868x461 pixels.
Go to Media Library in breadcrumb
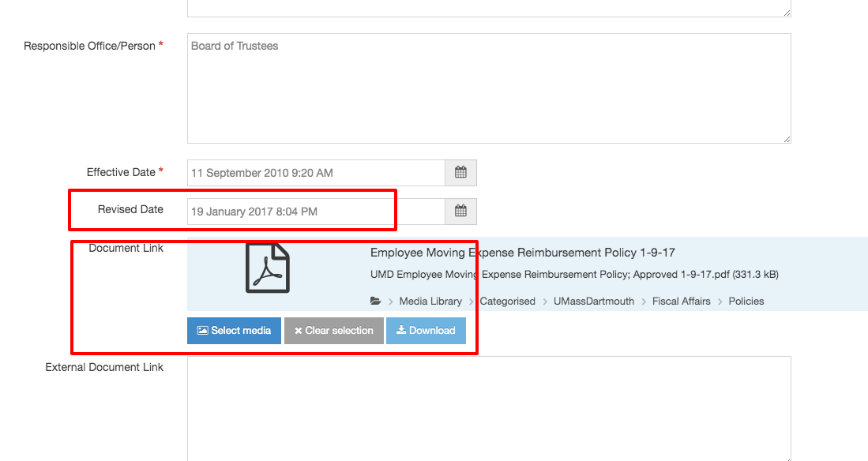[x=430, y=302]
